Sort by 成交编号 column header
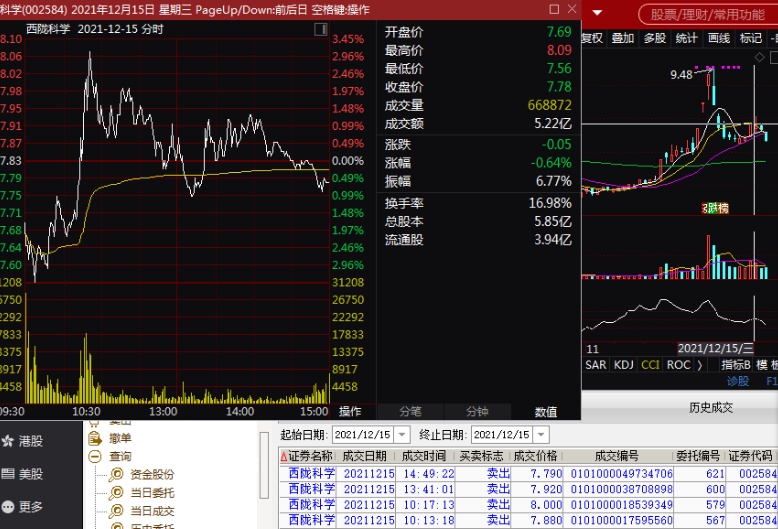This screenshot has height=529, width=778. click(617, 456)
